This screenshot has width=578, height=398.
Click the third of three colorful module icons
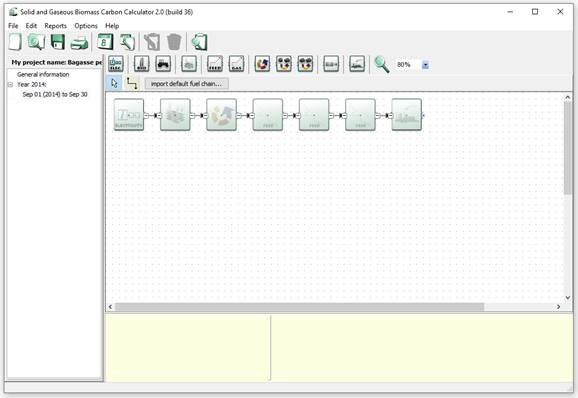[x=305, y=64]
